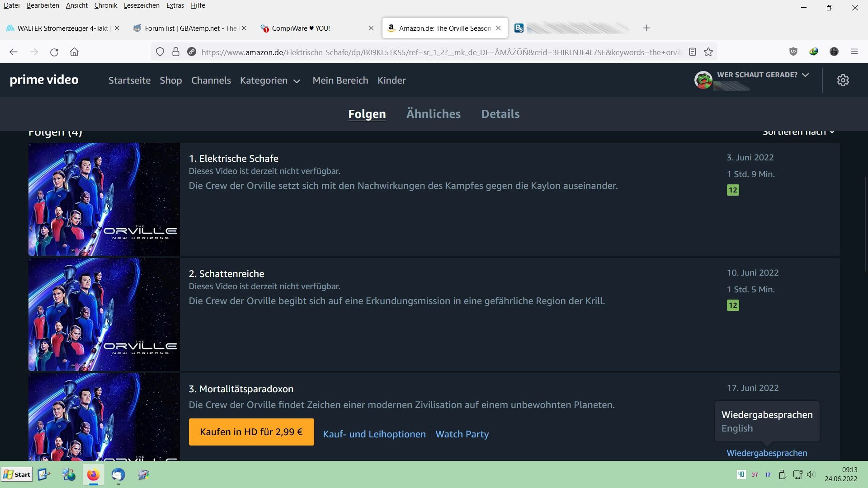Viewport: 868px width, 488px height.
Task: Open the Channels link
Action: coord(211,80)
